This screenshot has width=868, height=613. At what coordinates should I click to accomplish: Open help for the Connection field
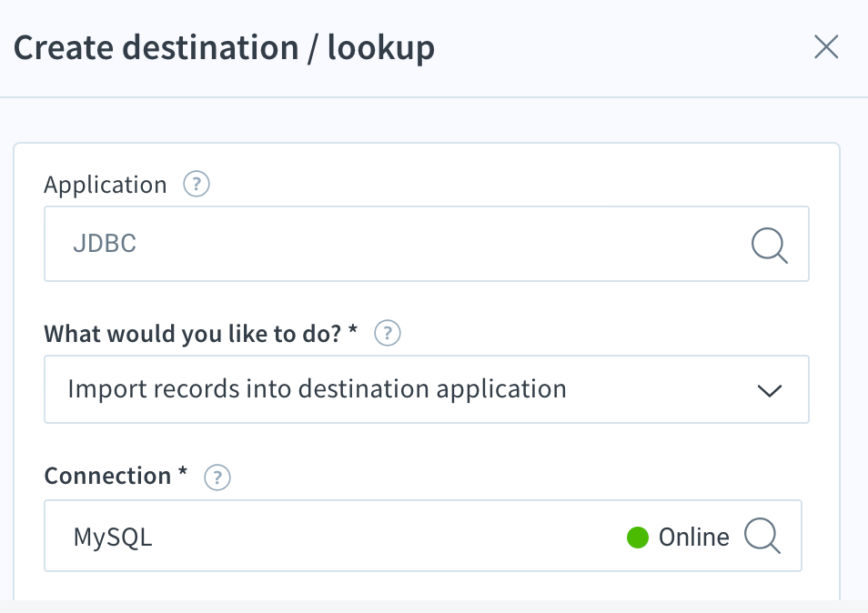pyautogui.click(x=217, y=477)
